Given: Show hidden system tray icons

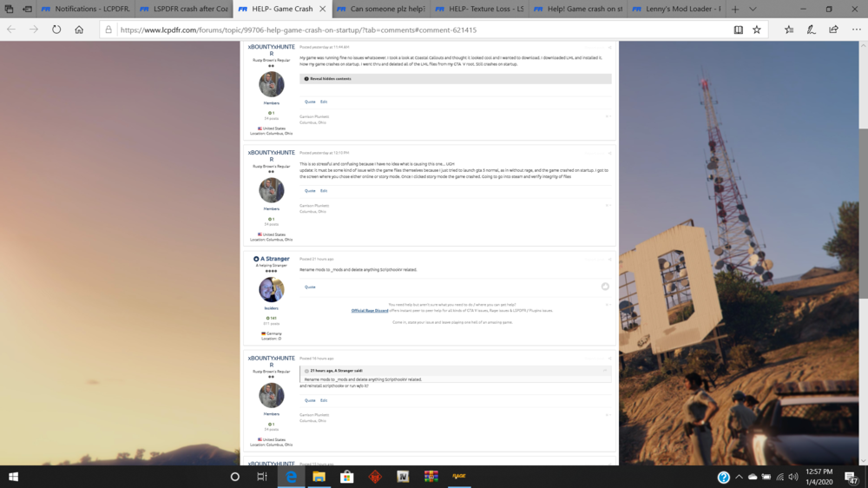Looking at the screenshot, I should [739, 477].
